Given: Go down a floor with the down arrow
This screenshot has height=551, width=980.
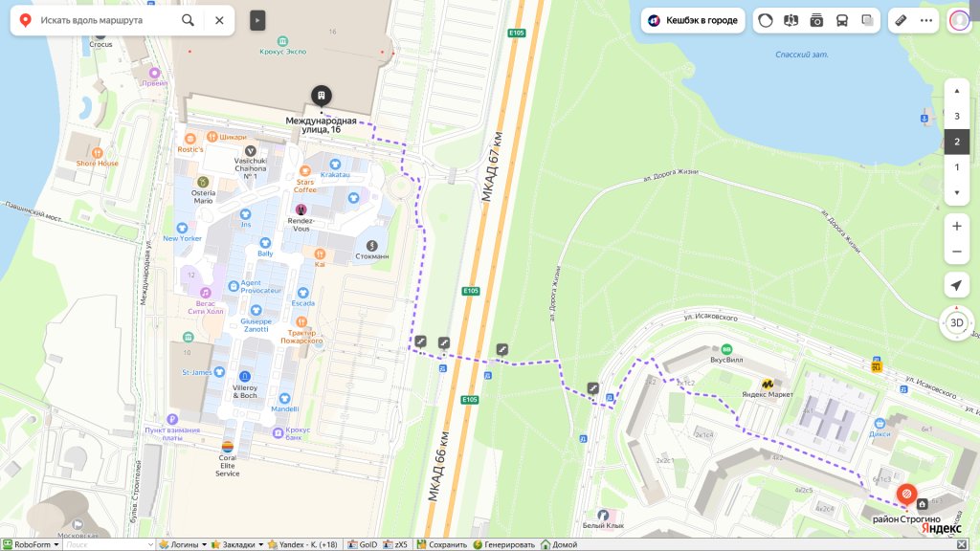Looking at the screenshot, I should [956, 192].
